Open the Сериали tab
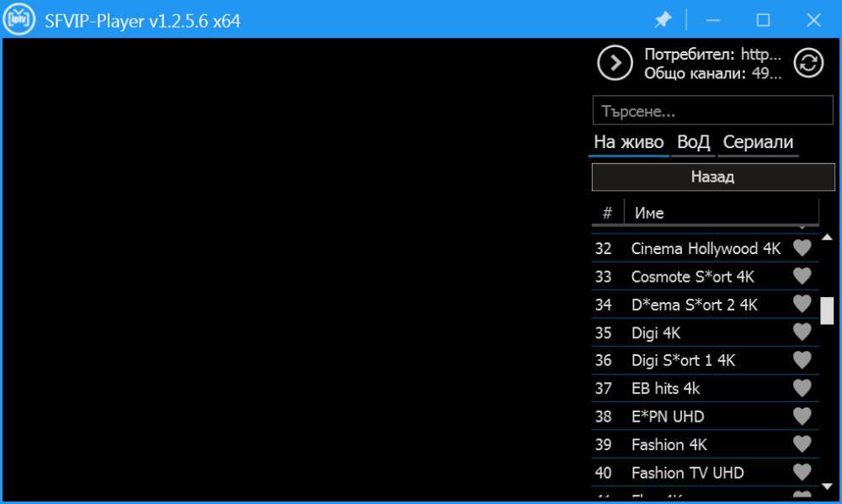Viewport: 842px width, 504px height. point(759,142)
